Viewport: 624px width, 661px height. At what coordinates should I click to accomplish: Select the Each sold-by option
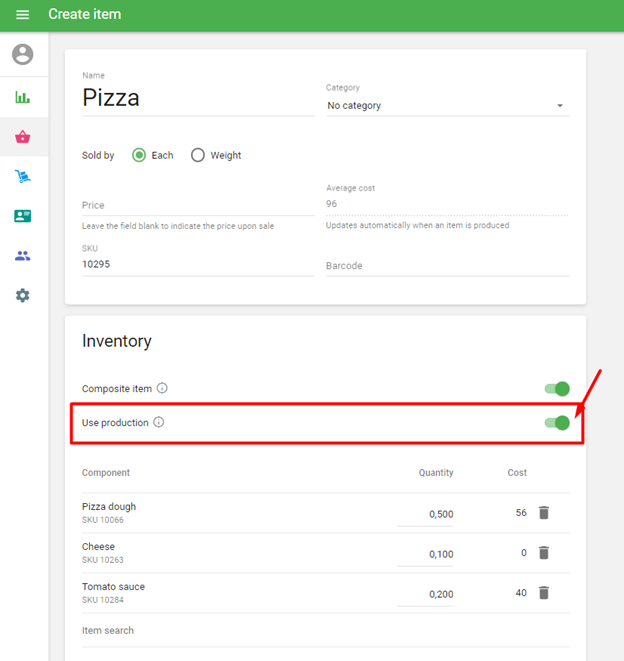[x=139, y=155]
